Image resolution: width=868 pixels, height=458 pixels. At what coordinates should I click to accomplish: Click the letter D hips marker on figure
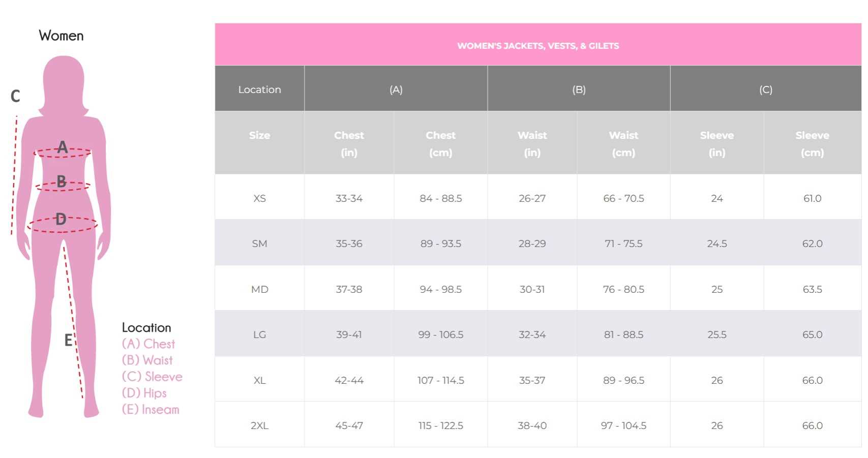[x=61, y=219]
